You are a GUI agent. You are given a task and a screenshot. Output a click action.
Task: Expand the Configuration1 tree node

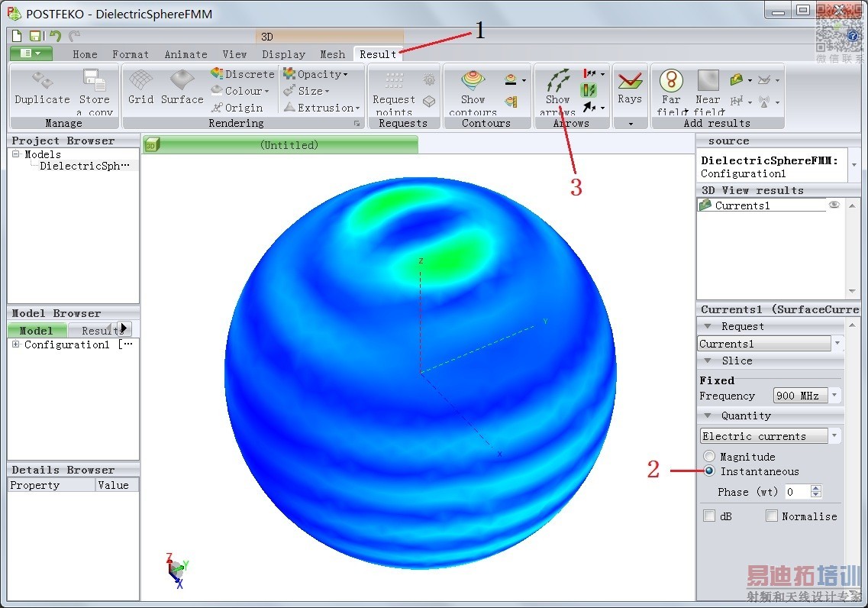pos(15,344)
